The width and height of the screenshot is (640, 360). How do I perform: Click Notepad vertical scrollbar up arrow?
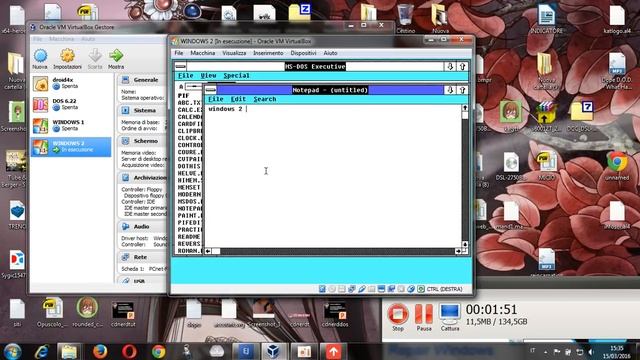pyautogui.click(x=464, y=108)
